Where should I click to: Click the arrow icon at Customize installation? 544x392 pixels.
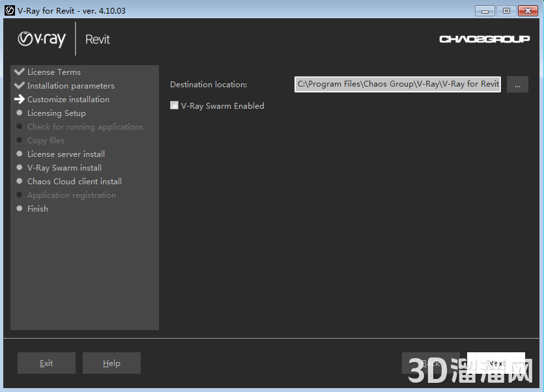point(20,99)
